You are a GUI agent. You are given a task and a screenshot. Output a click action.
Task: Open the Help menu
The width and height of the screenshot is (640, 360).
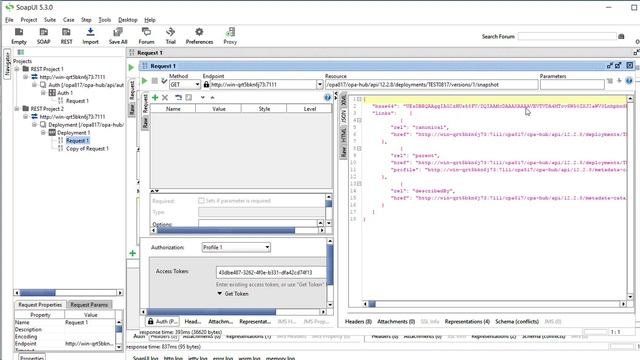click(150, 20)
